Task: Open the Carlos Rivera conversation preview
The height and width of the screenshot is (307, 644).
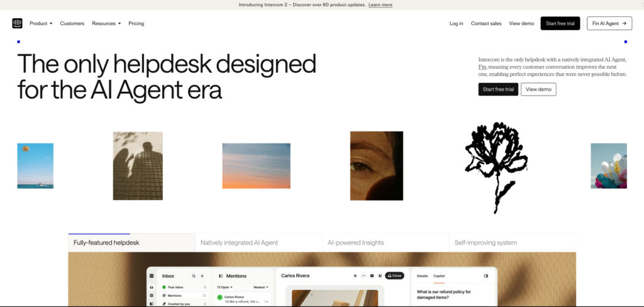Action: pos(243,299)
